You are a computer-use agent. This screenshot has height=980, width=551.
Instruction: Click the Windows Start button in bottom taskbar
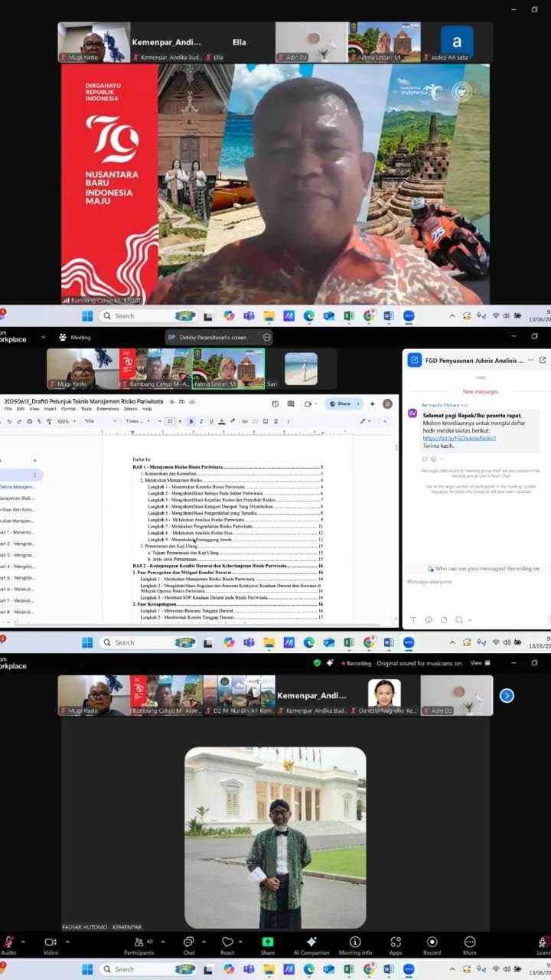click(87, 969)
